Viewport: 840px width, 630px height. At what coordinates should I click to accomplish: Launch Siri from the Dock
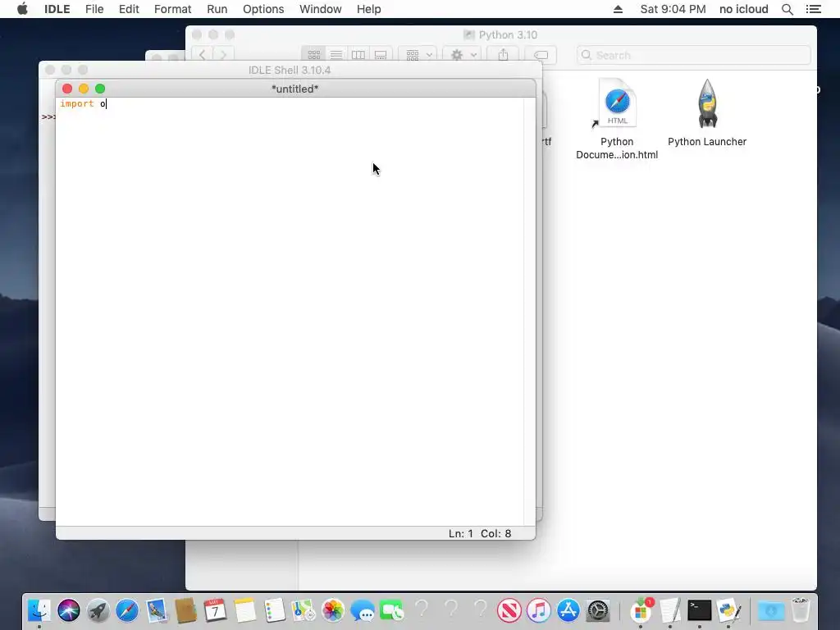(69, 610)
